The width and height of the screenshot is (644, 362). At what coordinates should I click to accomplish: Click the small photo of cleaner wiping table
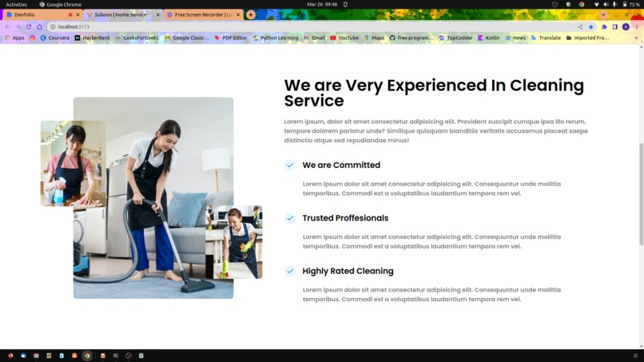pyautogui.click(x=233, y=242)
